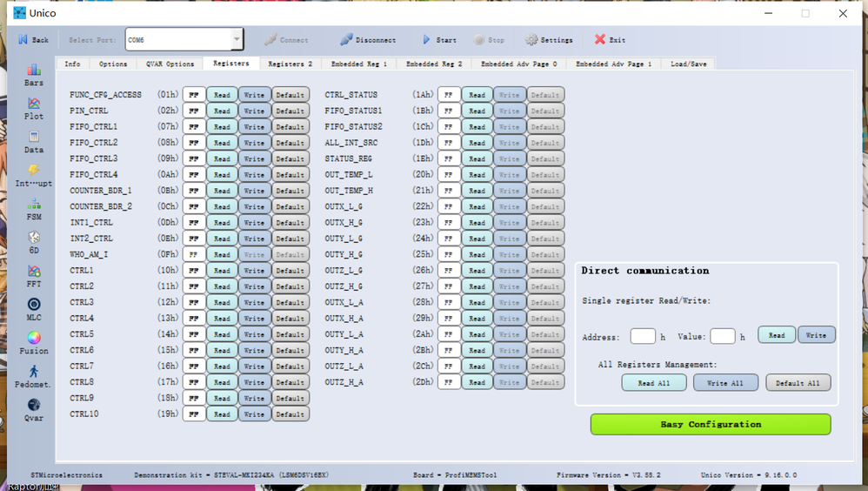Click the Disconnect toolbar button

tap(368, 40)
